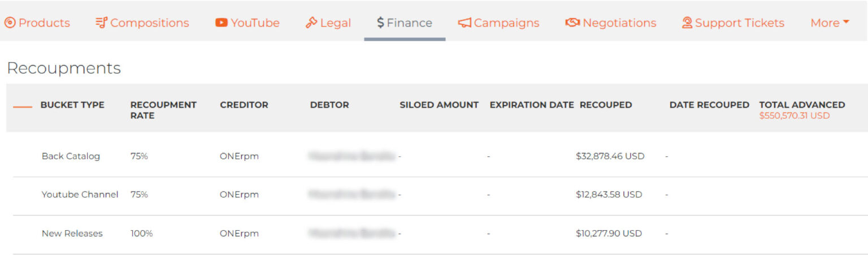Click the Total Advanced $550,570.31 USD amount
This screenshot has height=255, width=868.
tap(794, 116)
